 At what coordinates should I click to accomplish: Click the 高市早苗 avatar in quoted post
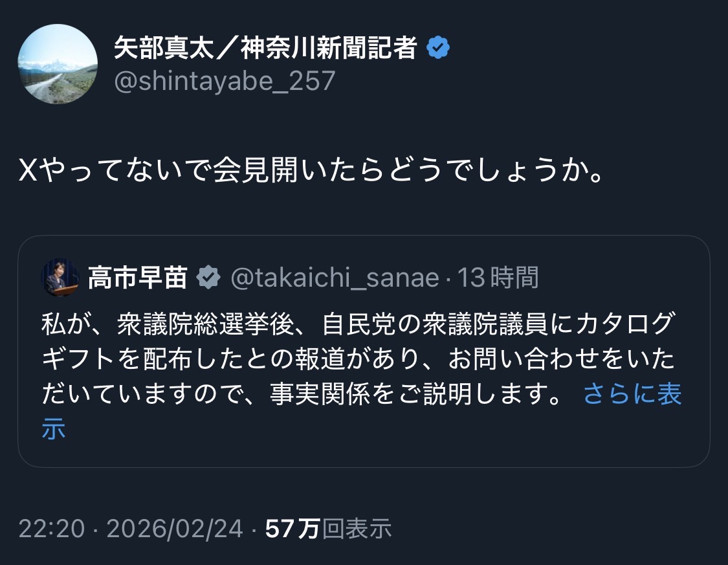pos(60,278)
